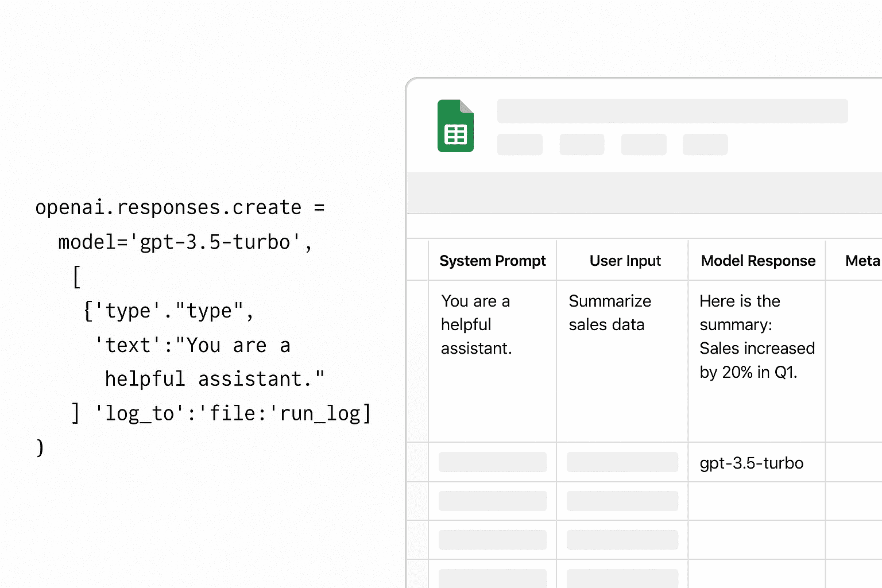882x588 pixels.
Task: Select the System Prompt column header
Action: (x=492, y=261)
